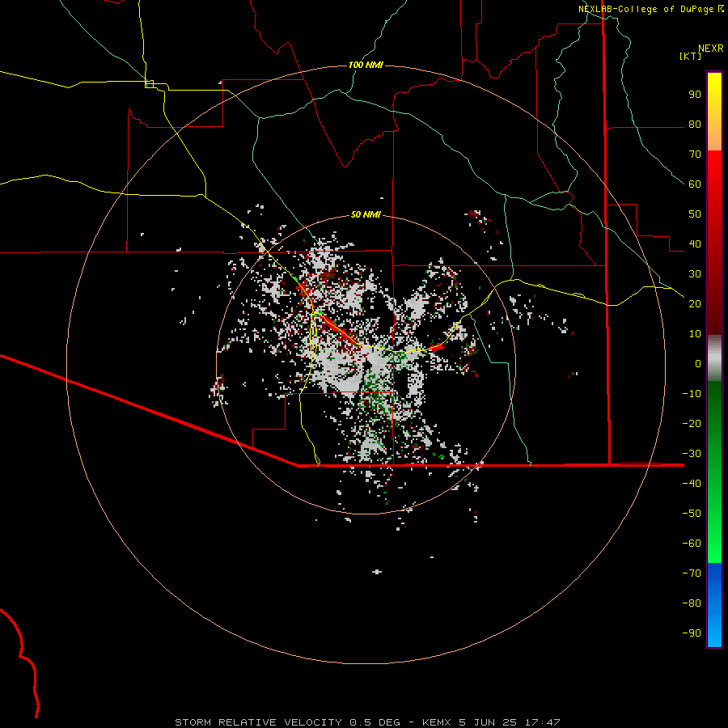Select the 60 value on velocity scale
The image size is (728, 728).
695,184
